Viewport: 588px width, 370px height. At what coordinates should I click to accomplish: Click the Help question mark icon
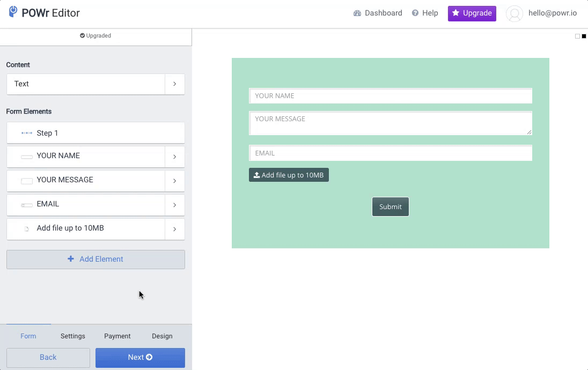415,13
